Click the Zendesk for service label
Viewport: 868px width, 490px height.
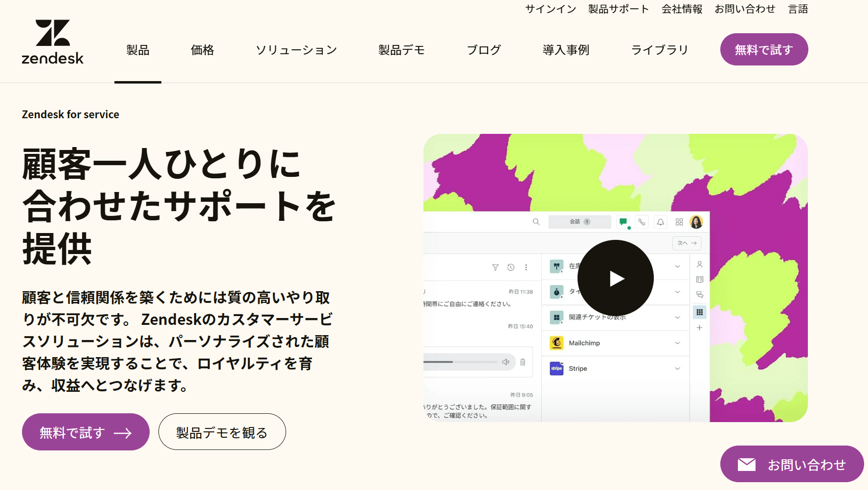pyautogui.click(x=70, y=114)
